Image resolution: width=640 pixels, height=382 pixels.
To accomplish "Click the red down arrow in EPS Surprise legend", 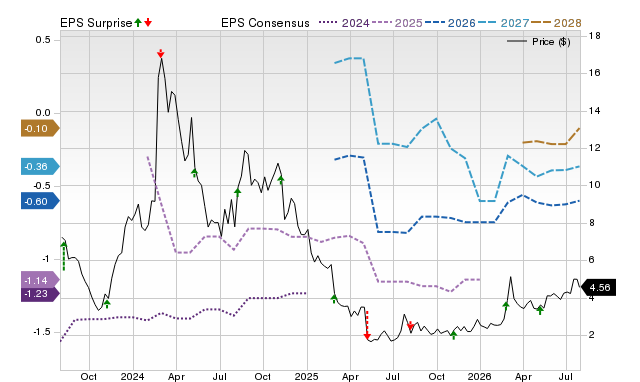I will (x=148, y=22).
